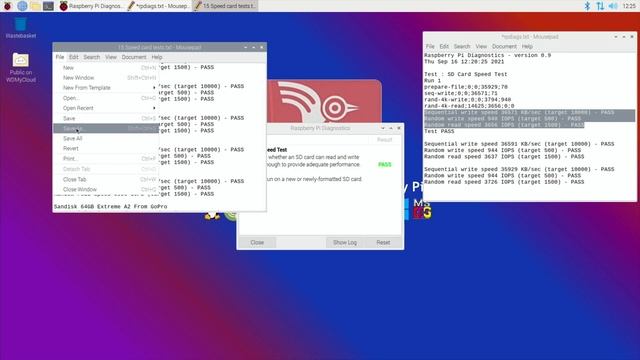
Task: Open the Bluetooth tray icon
Action: pyautogui.click(x=587, y=6)
